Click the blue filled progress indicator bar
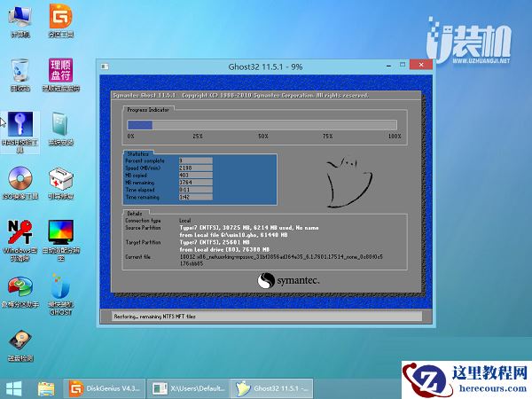The width and height of the screenshot is (532, 399). [140, 125]
